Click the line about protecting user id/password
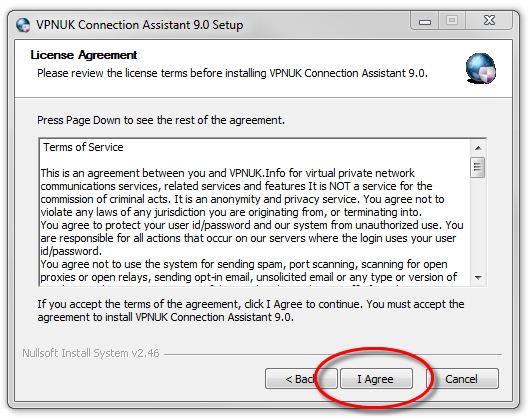 [x=252, y=225]
